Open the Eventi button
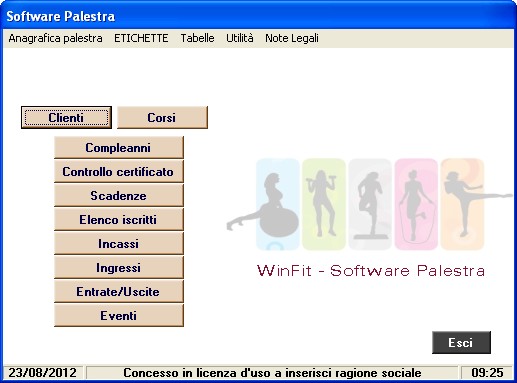Viewport: 517px width, 383px height. (119, 315)
